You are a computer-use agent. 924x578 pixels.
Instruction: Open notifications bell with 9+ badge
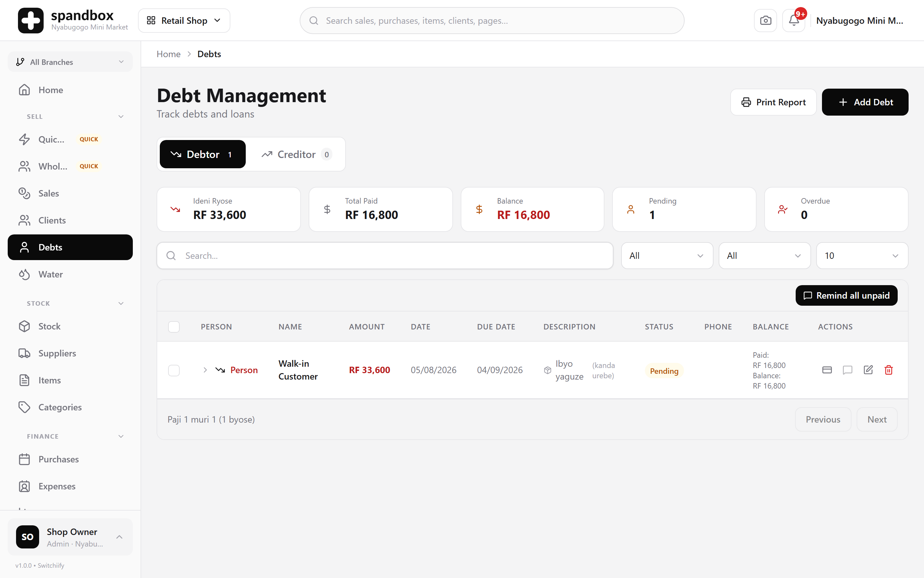[794, 21]
